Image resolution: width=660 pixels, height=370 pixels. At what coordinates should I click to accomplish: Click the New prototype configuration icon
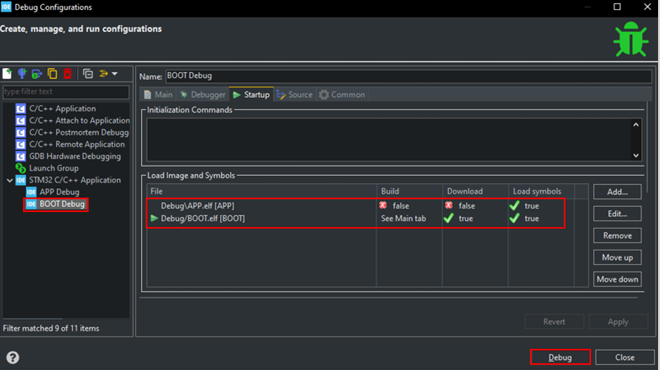tap(22, 74)
